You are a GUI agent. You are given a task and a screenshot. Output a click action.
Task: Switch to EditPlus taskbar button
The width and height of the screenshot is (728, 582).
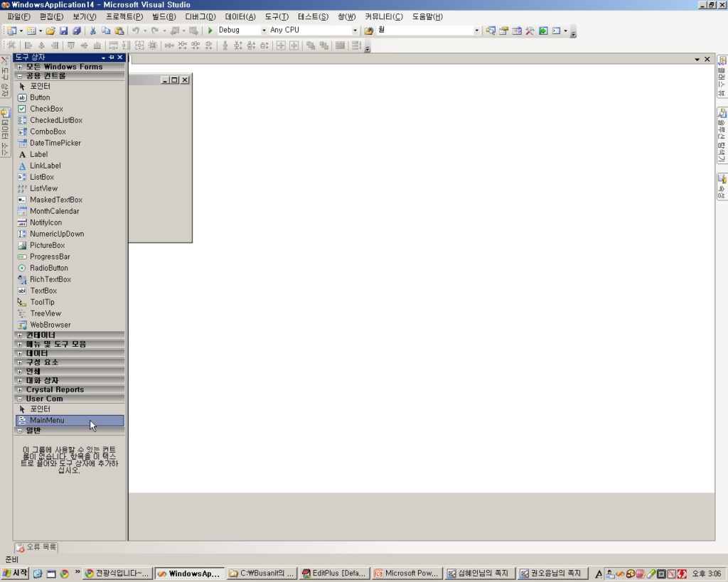334,573
